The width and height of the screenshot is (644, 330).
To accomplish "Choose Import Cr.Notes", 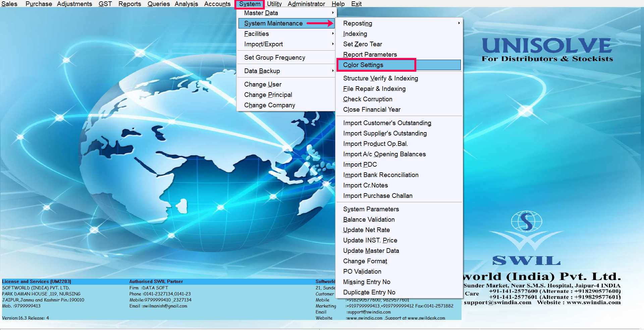I will (x=399, y=185).
